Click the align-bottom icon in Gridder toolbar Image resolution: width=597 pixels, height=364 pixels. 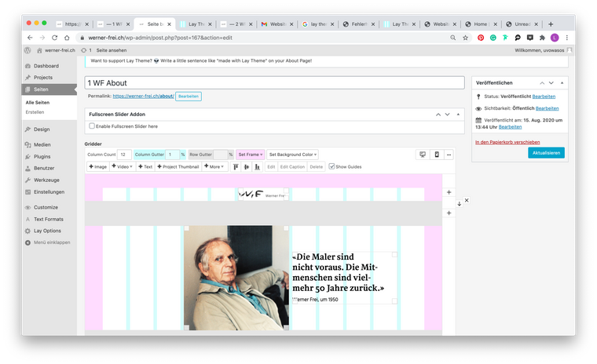[x=257, y=166]
